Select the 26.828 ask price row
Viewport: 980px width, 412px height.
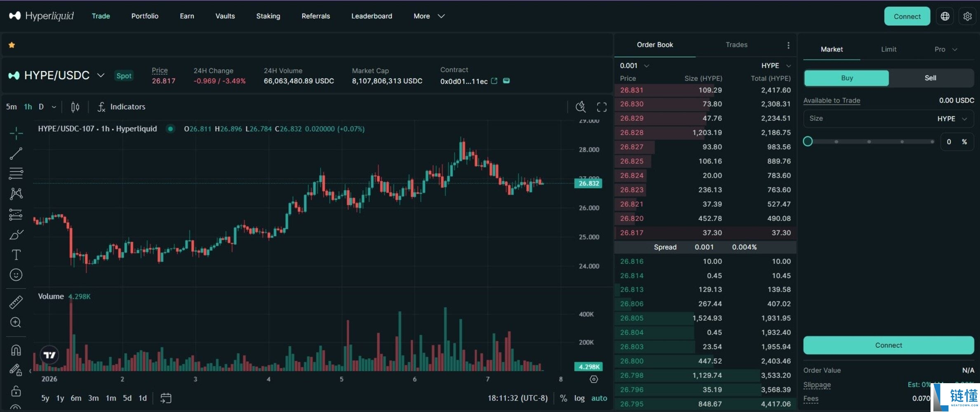tap(705, 133)
